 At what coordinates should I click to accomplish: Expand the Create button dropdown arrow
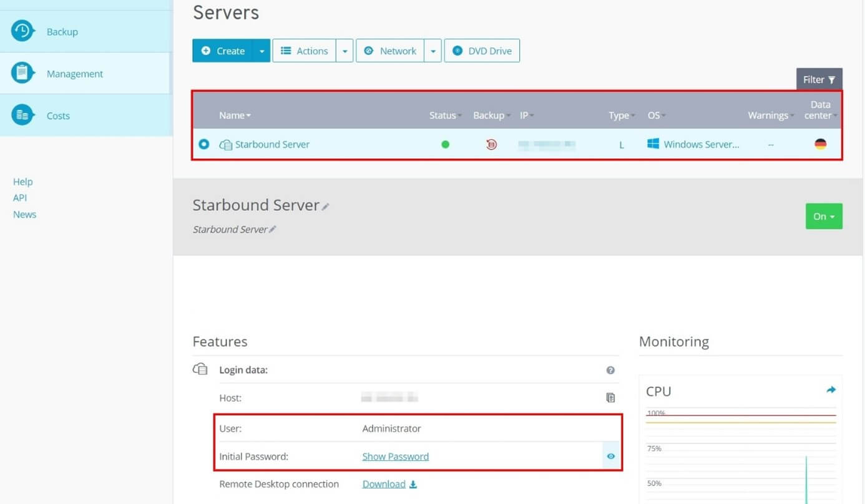tap(261, 51)
